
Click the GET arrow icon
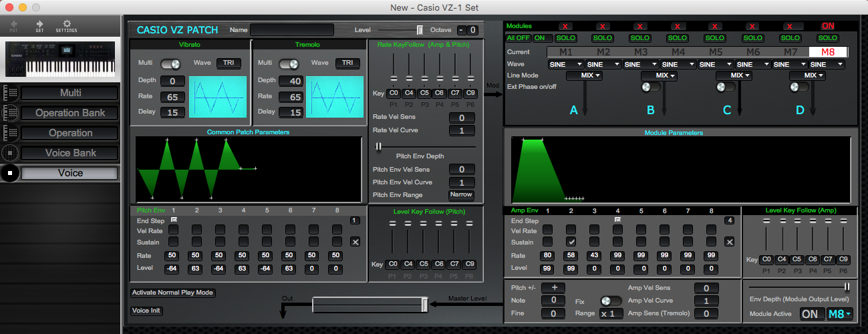(39, 23)
